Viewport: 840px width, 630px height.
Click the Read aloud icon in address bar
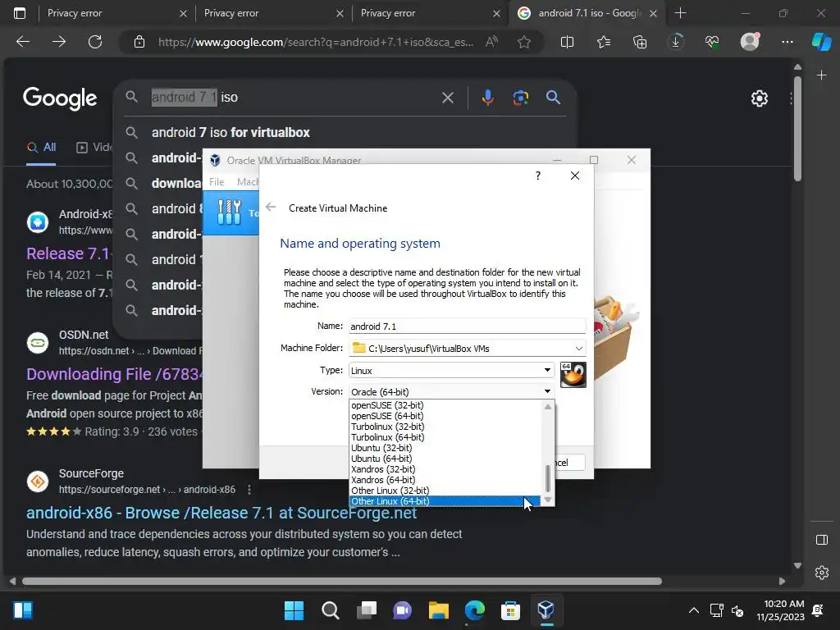click(491, 42)
